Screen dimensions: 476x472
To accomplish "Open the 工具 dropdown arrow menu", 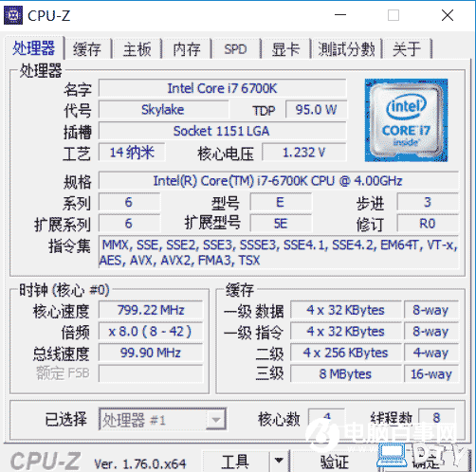I will (x=279, y=462).
